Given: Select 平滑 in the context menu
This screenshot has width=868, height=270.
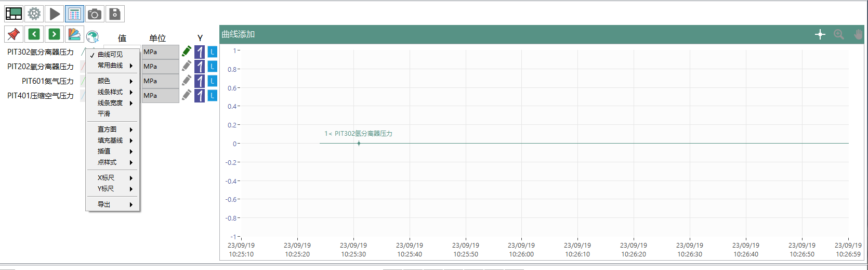Looking at the screenshot, I should (x=104, y=113).
